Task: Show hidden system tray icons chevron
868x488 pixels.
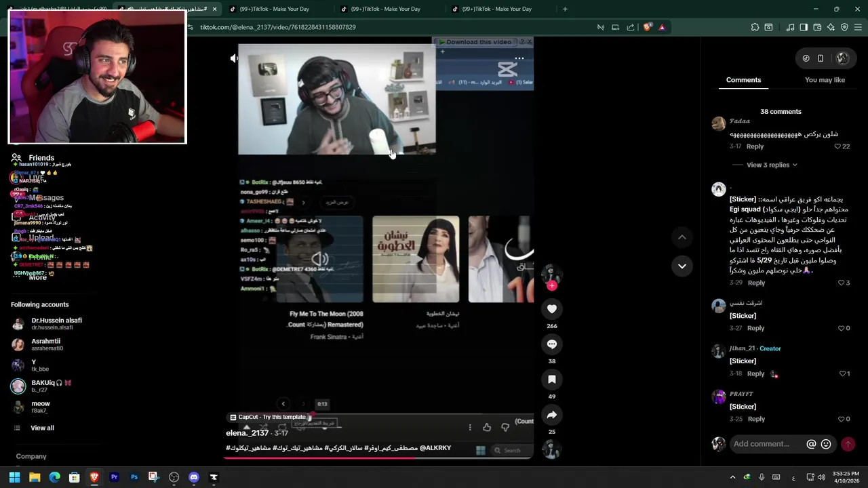Action: (x=732, y=477)
